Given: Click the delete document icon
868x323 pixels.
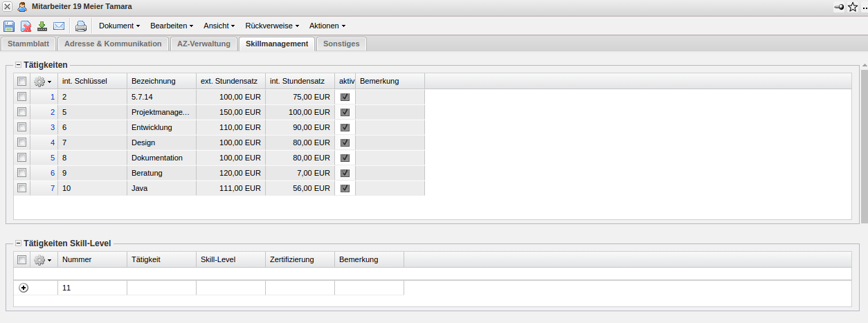Looking at the screenshot, I should click(26, 26).
